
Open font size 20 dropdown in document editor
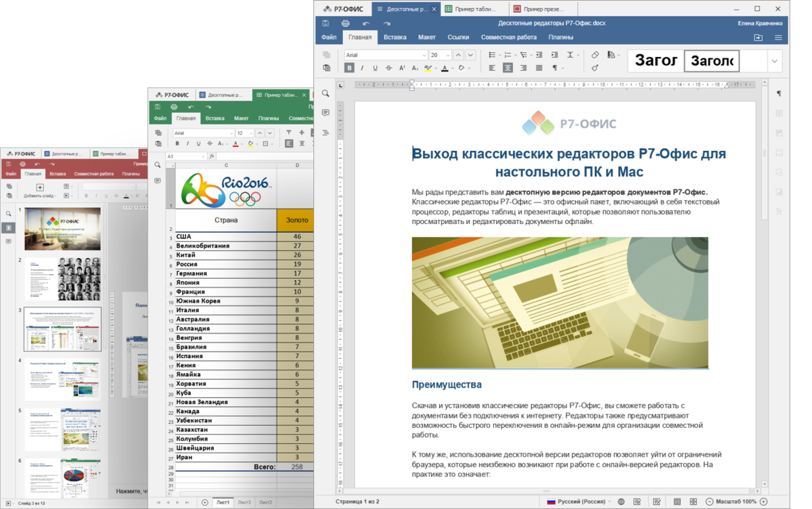tap(448, 56)
